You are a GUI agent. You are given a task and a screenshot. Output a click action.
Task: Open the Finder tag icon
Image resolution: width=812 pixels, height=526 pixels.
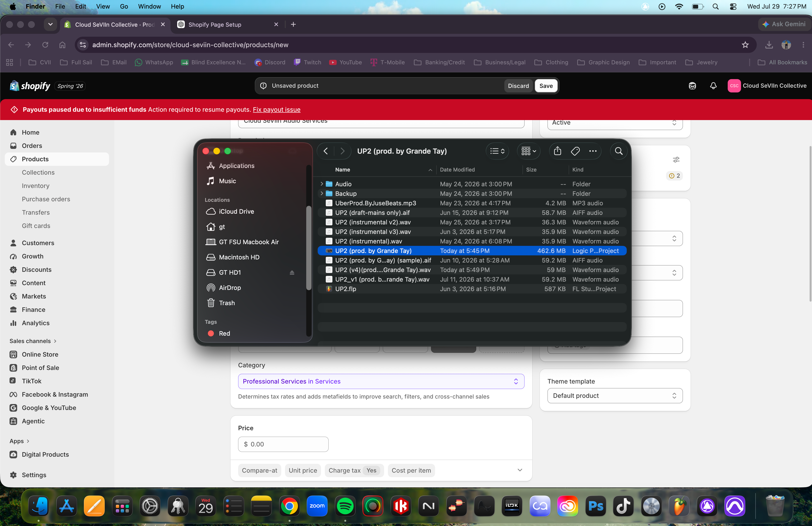pyautogui.click(x=575, y=151)
